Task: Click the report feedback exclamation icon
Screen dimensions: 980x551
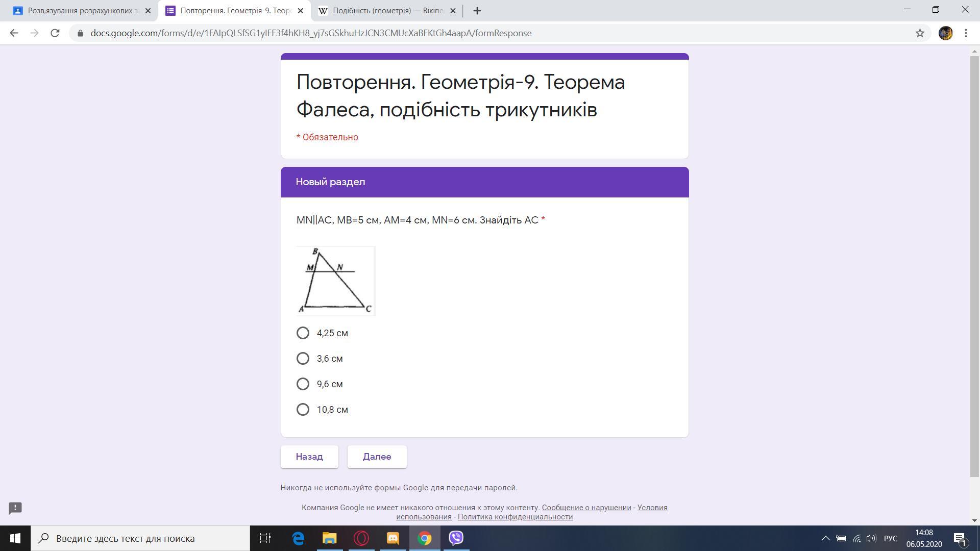Action: coord(15,508)
